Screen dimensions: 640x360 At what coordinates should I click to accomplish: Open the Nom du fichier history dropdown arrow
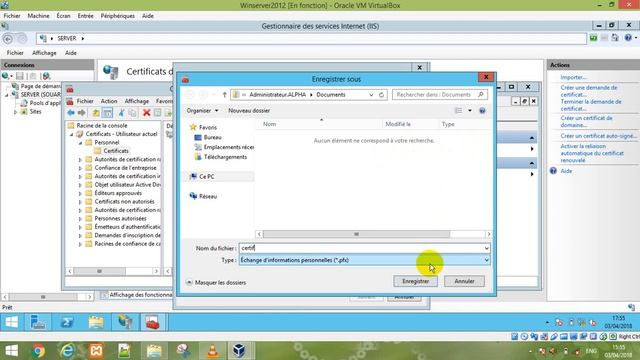point(486,248)
